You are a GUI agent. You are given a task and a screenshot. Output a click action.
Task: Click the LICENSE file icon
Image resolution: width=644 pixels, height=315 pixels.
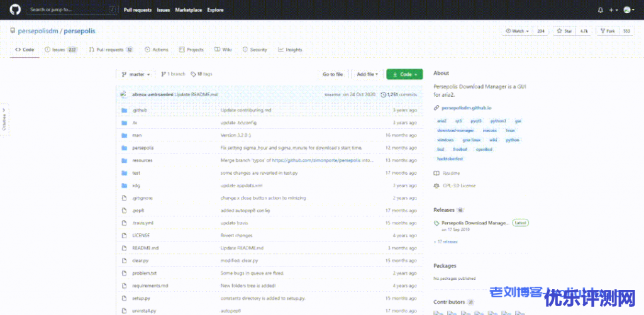coord(124,235)
